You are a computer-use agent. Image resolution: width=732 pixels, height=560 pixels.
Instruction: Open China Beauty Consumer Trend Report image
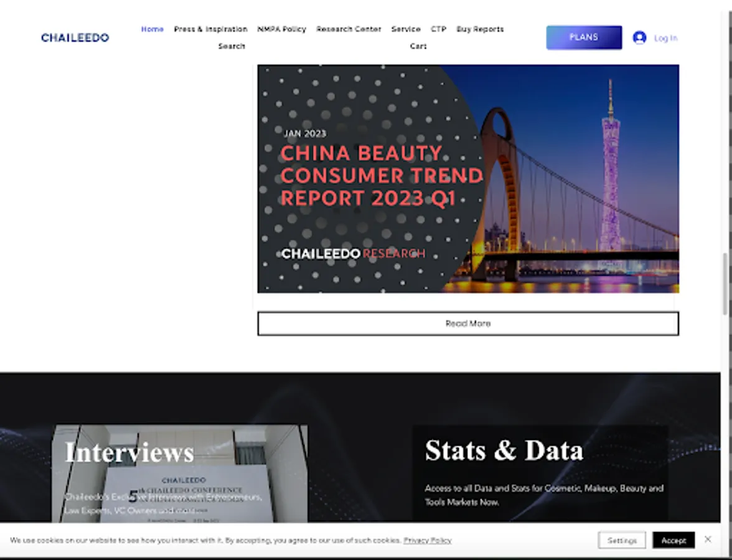(x=468, y=179)
